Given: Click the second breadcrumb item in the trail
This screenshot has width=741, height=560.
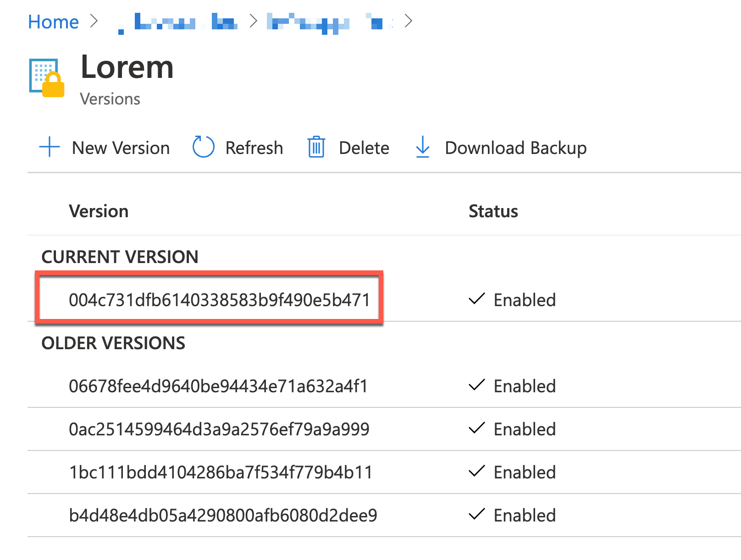Looking at the screenshot, I should click(179, 21).
